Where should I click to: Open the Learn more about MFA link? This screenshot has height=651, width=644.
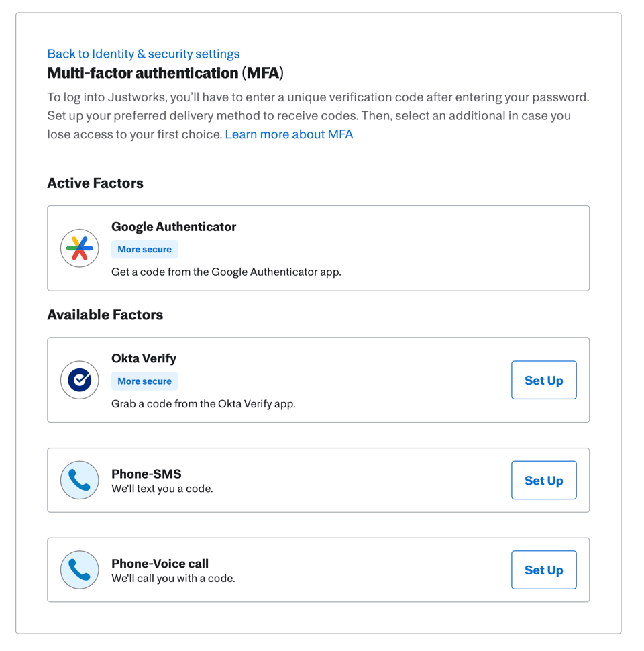pos(288,134)
